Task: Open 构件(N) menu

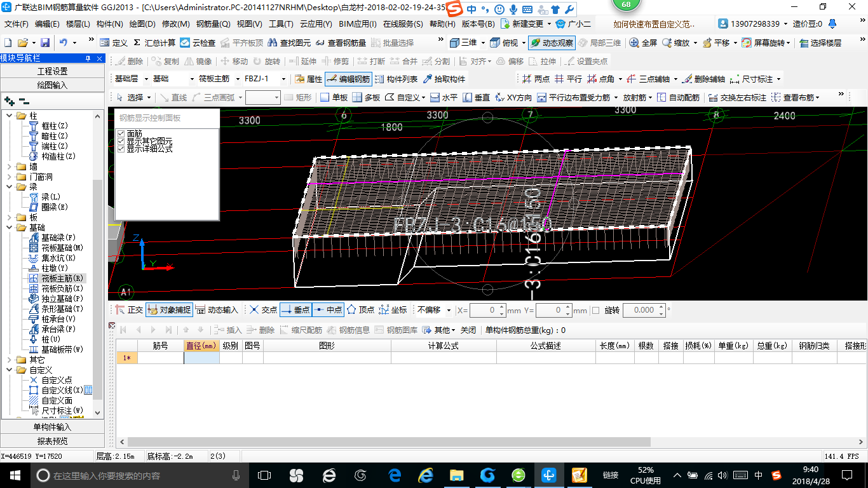Action: [x=110, y=24]
